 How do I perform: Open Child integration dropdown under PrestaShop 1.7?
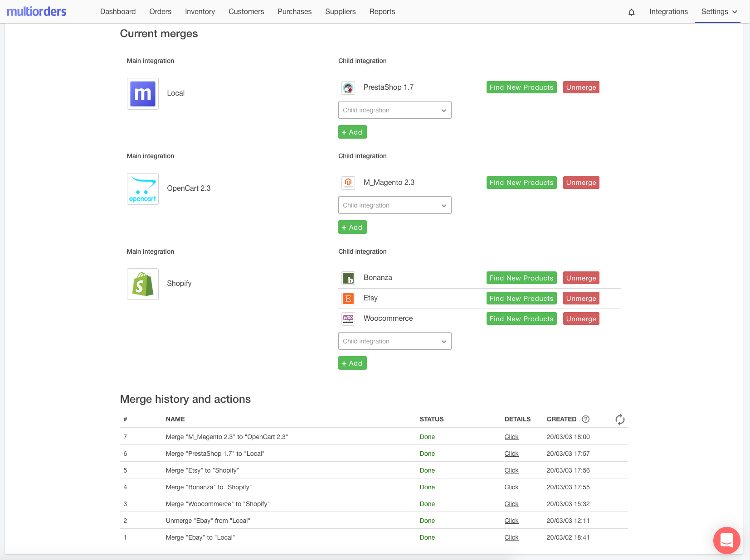394,110
